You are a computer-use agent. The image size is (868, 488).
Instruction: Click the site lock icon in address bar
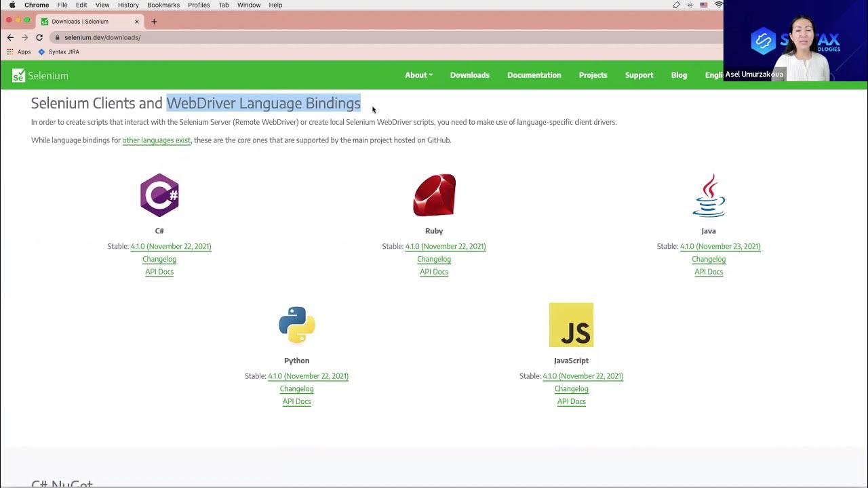pos(58,37)
